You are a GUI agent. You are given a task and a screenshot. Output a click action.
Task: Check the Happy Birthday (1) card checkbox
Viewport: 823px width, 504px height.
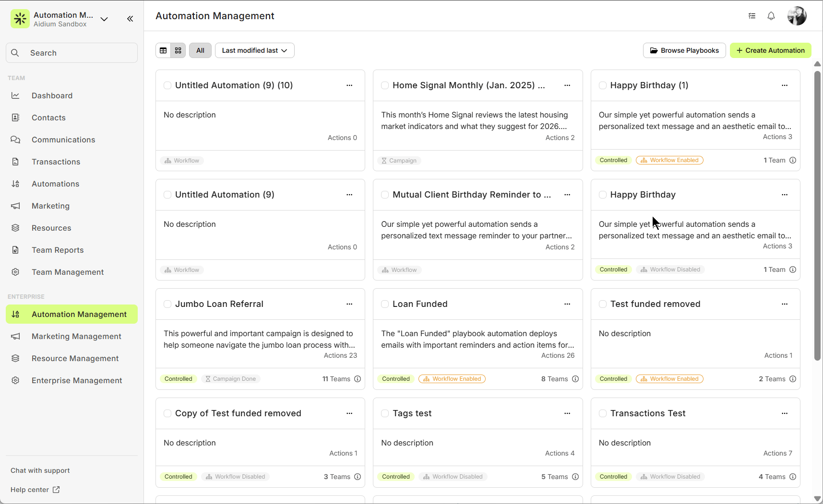tap(603, 85)
